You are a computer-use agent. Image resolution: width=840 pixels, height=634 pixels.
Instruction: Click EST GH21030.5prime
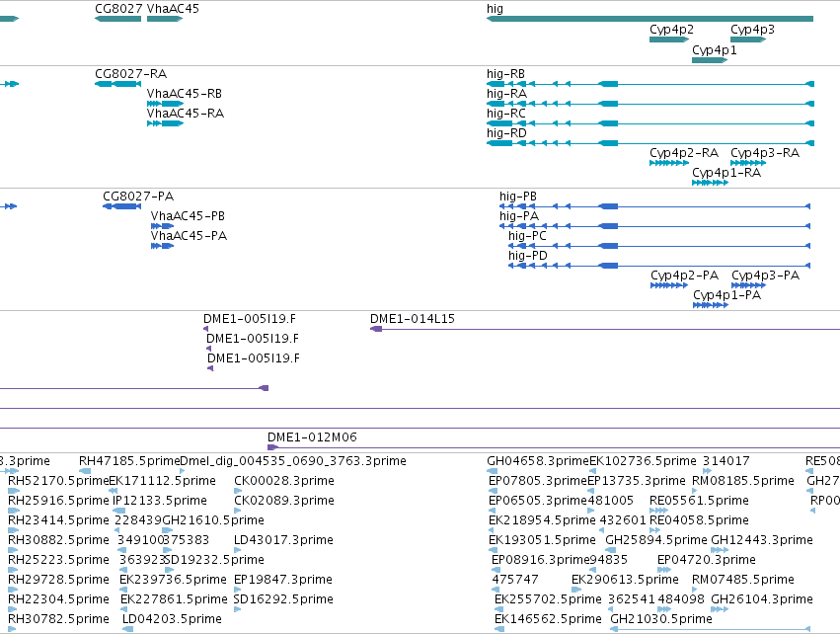(x=661, y=619)
